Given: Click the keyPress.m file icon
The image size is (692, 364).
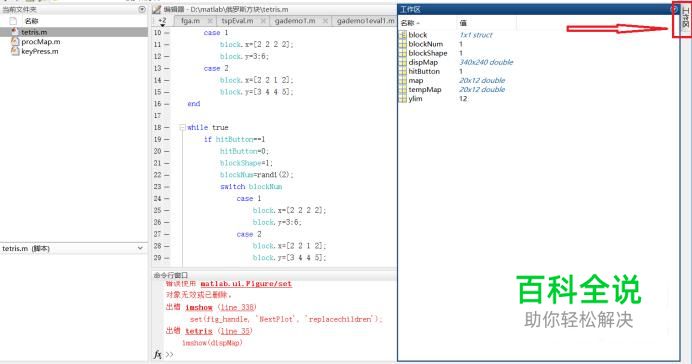Looking at the screenshot, I should (x=15, y=51).
